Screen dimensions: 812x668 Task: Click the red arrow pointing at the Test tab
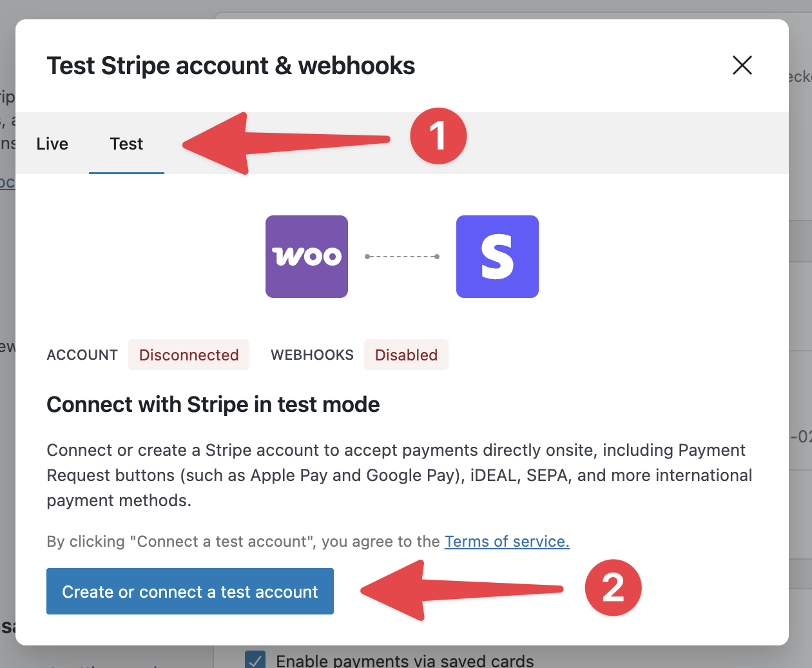tap(286, 143)
